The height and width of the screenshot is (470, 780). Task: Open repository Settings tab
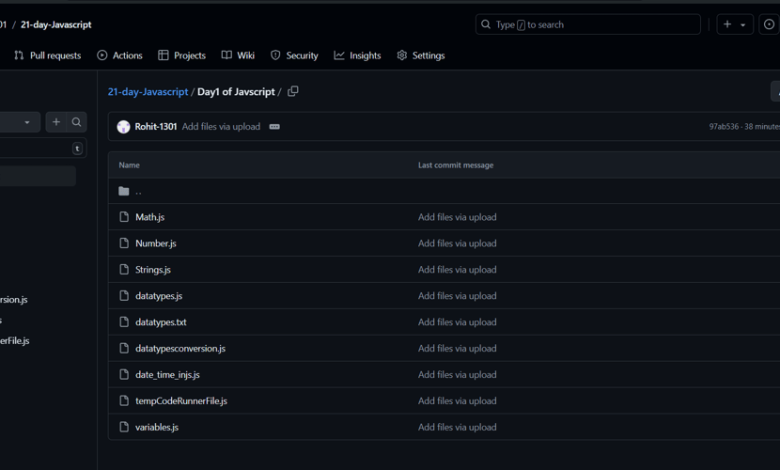pos(421,56)
